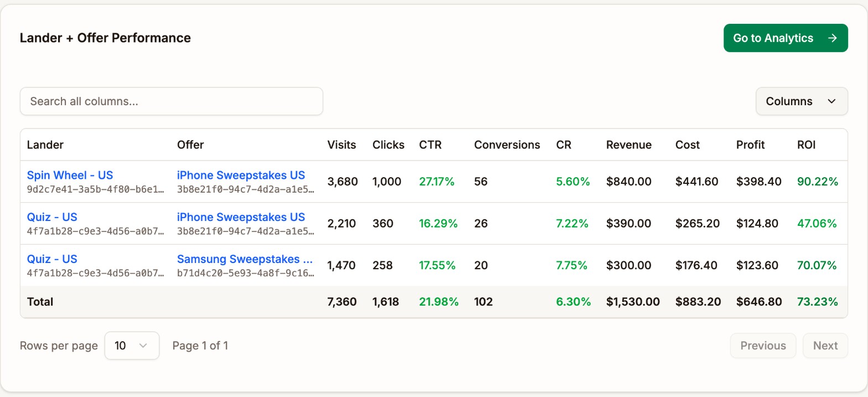The width and height of the screenshot is (868, 397).
Task: Select CTR value 17.55%
Action: pyautogui.click(x=437, y=265)
